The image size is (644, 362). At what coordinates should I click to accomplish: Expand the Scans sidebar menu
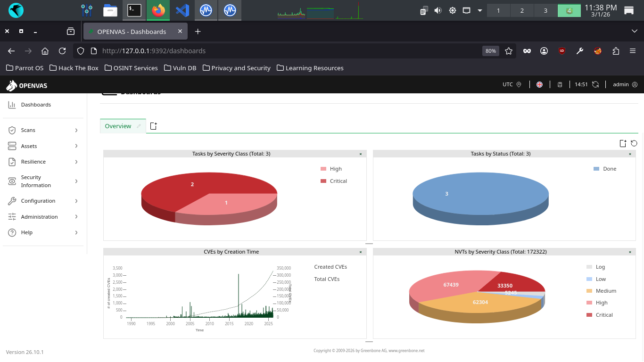pos(42,130)
